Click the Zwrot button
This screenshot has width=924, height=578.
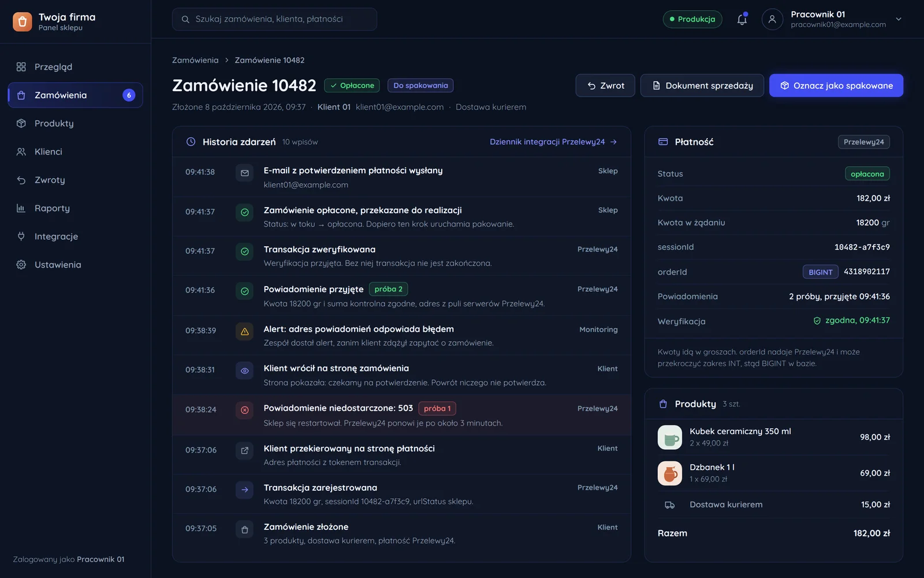(x=605, y=86)
